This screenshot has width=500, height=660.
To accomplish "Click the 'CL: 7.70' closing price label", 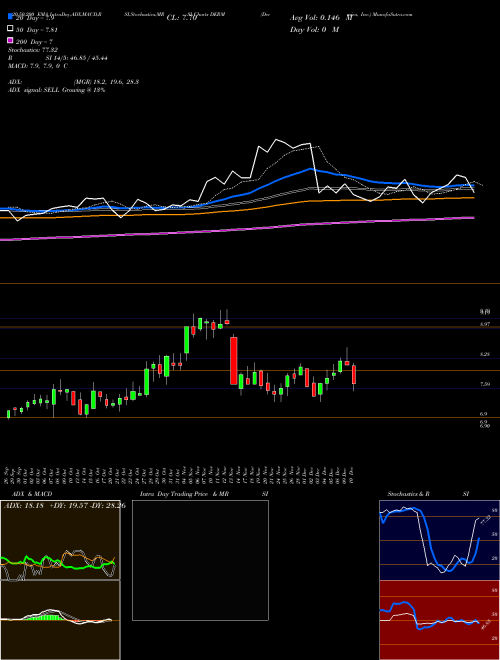I will [182, 18].
